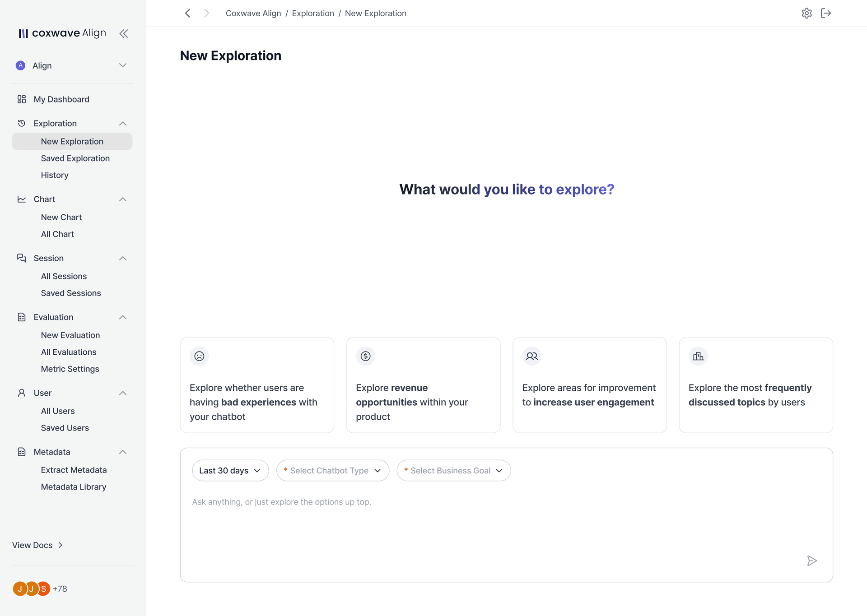The image size is (867, 616).
Task: Click the logout icon at top right
Action: point(826,13)
